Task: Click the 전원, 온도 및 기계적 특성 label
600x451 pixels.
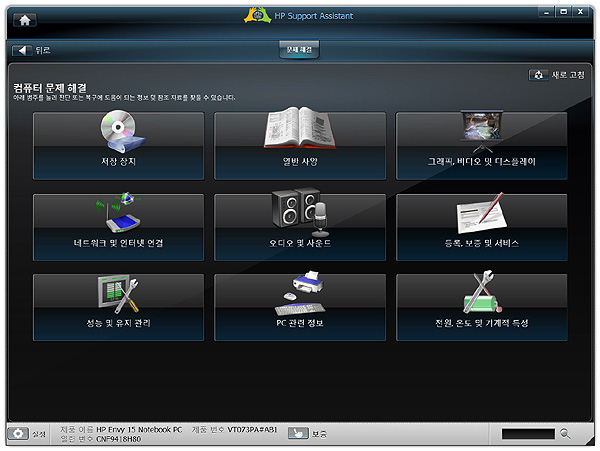Action: (482, 323)
